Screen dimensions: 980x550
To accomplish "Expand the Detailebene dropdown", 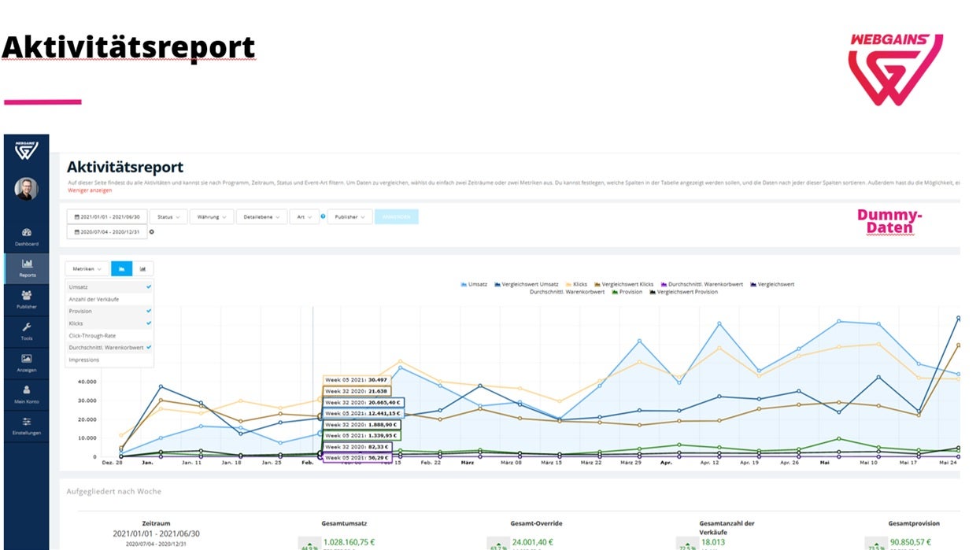I will pos(261,216).
